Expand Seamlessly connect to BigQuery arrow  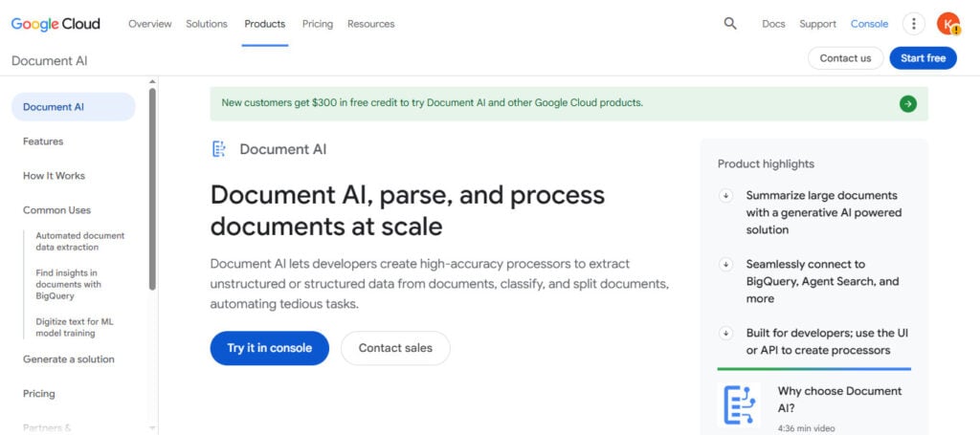(x=725, y=265)
